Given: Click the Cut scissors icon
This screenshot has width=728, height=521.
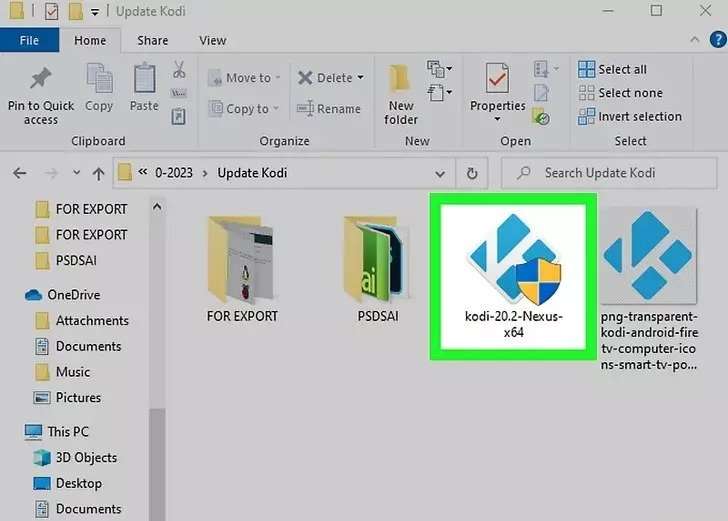Looking at the screenshot, I should pyautogui.click(x=179, y=70).
